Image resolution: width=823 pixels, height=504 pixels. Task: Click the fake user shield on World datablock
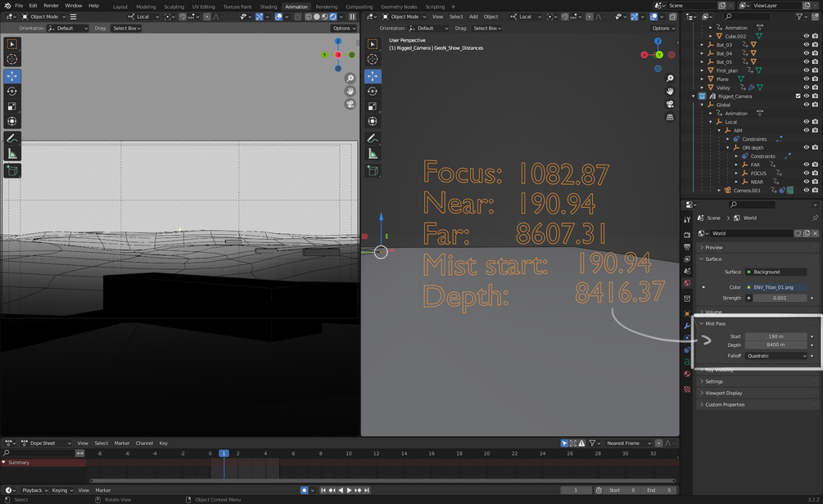point(798,233)
